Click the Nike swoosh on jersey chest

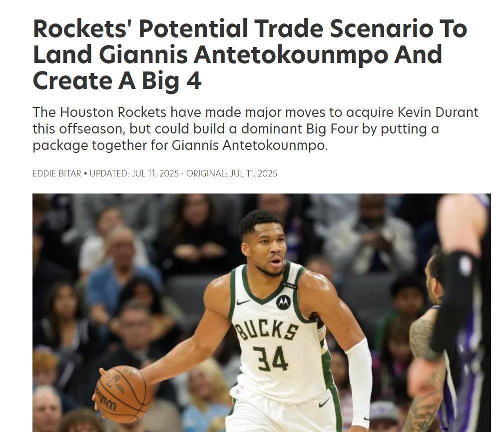point(243,302)
